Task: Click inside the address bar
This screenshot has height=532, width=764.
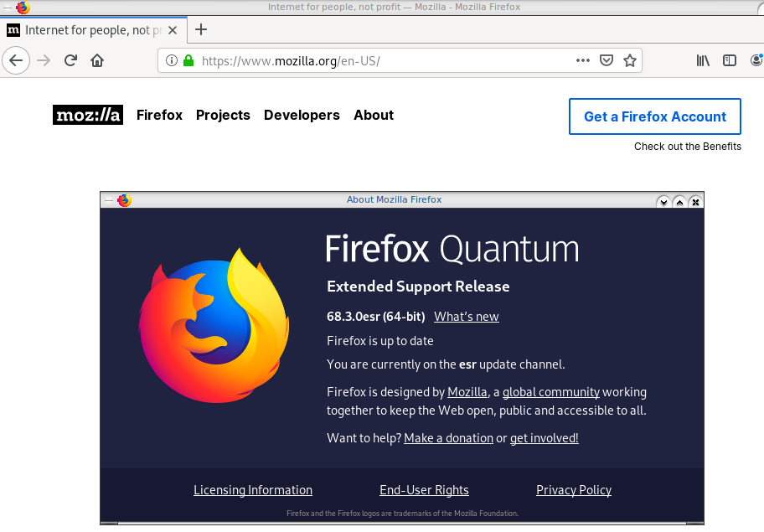Action: 377,60
